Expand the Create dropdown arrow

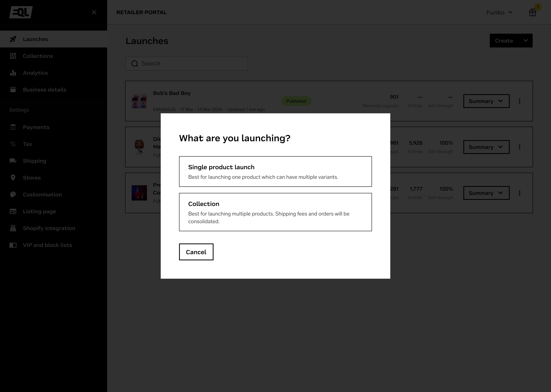(526, 41)
